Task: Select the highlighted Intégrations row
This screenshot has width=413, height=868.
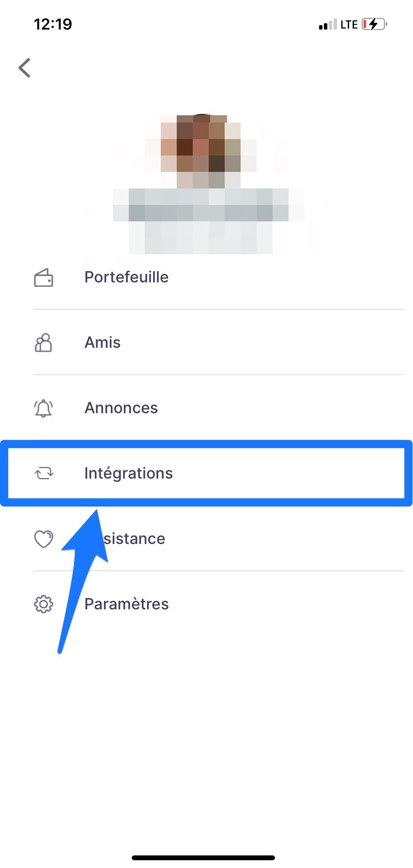Action: (206, 473)
